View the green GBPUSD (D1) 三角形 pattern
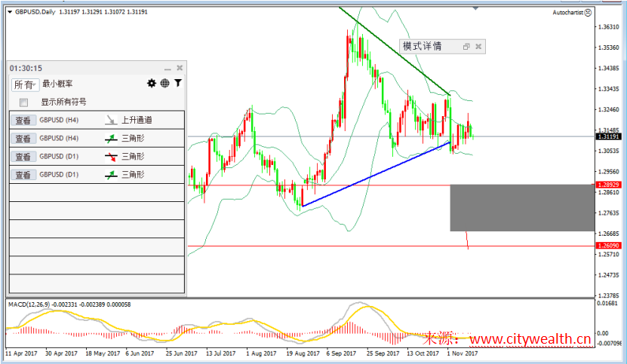The width and height of the screenshot is (627, 364). (x=23, y=175)
